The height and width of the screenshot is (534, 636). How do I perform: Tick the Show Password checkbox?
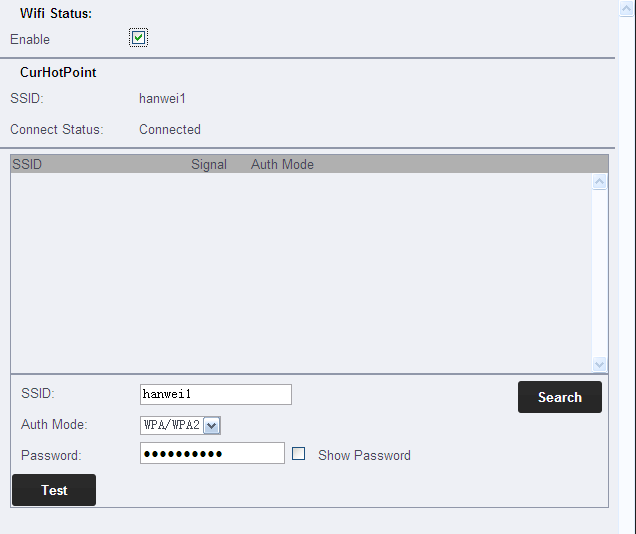(299, 453)
